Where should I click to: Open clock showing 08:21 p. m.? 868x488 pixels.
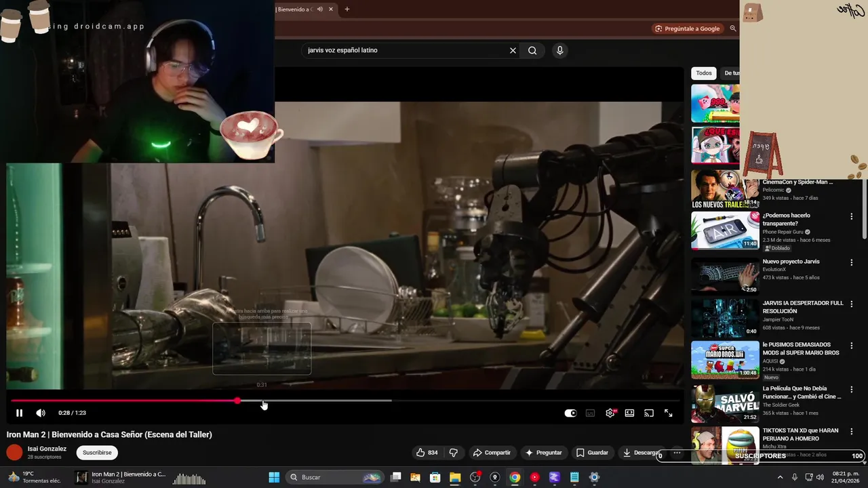coord(846,477)
